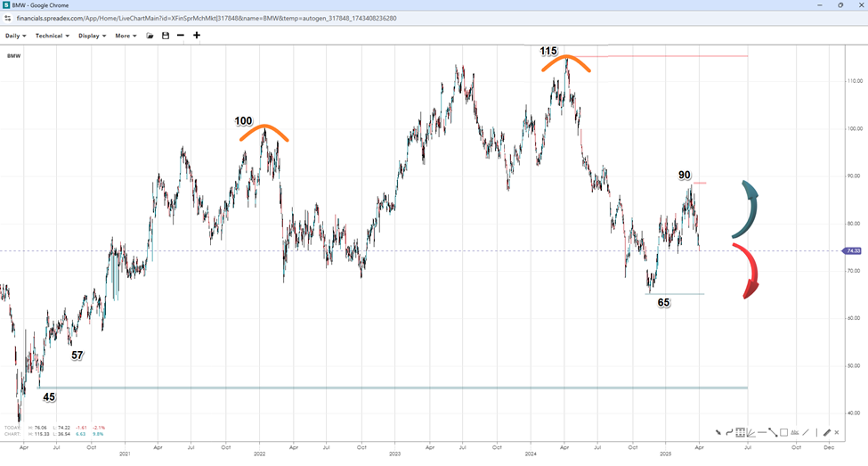The width and height of the screenshot is (868, 466).
Task: Pick the horizontal line tool
Action: pos(762,432)
